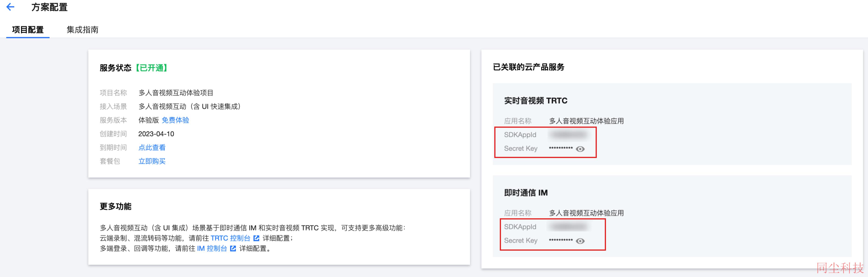Open the IM 控制台 link
Image resolution: width=868 pixels, height=277 pixels.
[x=212, y=248]
